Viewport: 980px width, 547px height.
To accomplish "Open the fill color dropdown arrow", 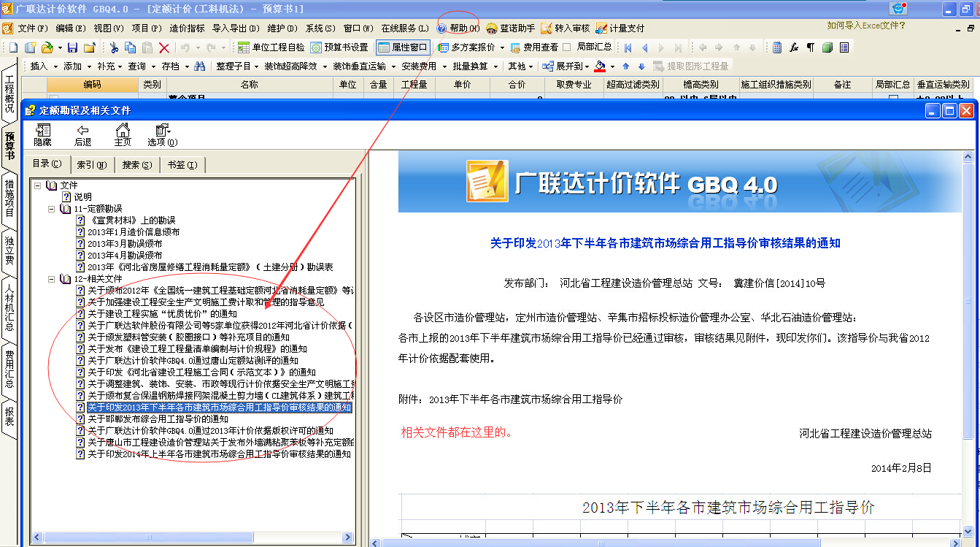I will pyautogui.click(x=611, y=66).
